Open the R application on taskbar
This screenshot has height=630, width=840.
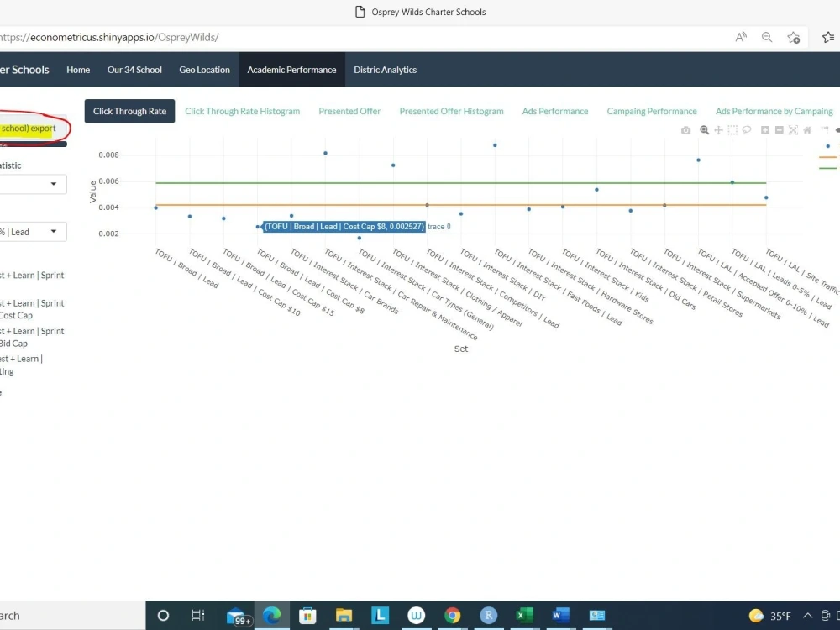489,616
